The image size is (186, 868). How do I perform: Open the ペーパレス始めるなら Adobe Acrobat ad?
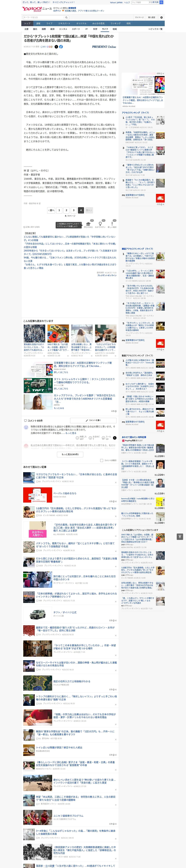coord(65,493)
